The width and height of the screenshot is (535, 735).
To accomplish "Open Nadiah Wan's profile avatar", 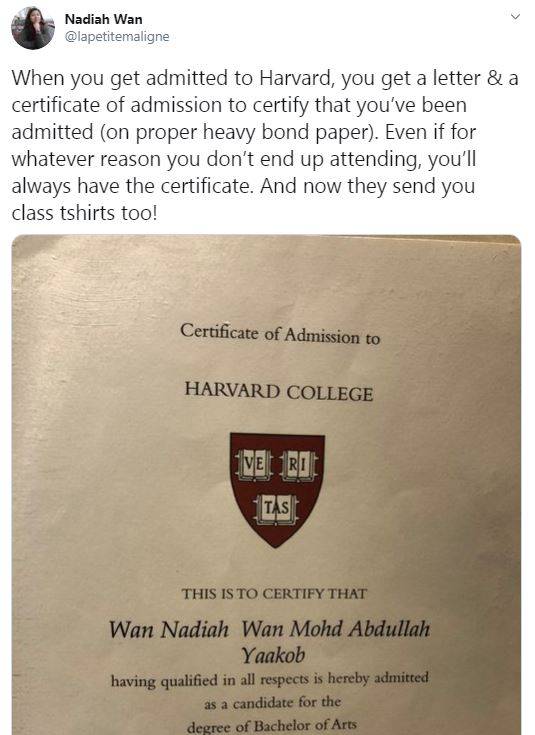I will pyautogui.click(x=33, y=28).
